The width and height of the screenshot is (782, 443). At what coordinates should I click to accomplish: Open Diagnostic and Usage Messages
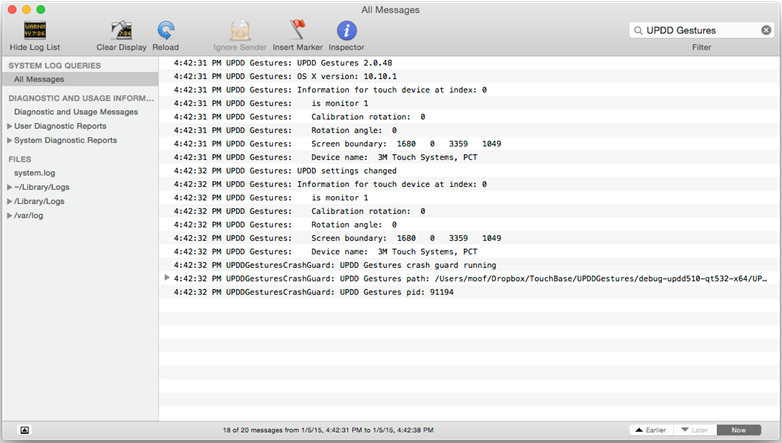click(76, 112)
